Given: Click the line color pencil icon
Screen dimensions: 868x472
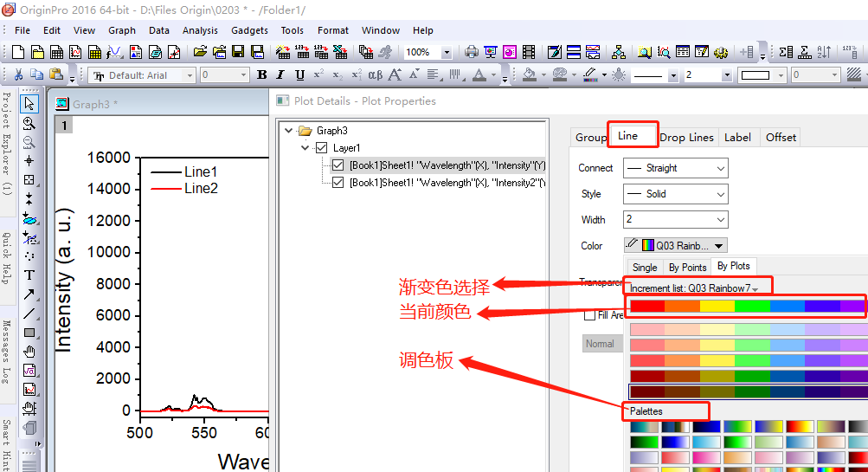Looking at the screenshot, I should pyautogui.click(x=590, y=74).
